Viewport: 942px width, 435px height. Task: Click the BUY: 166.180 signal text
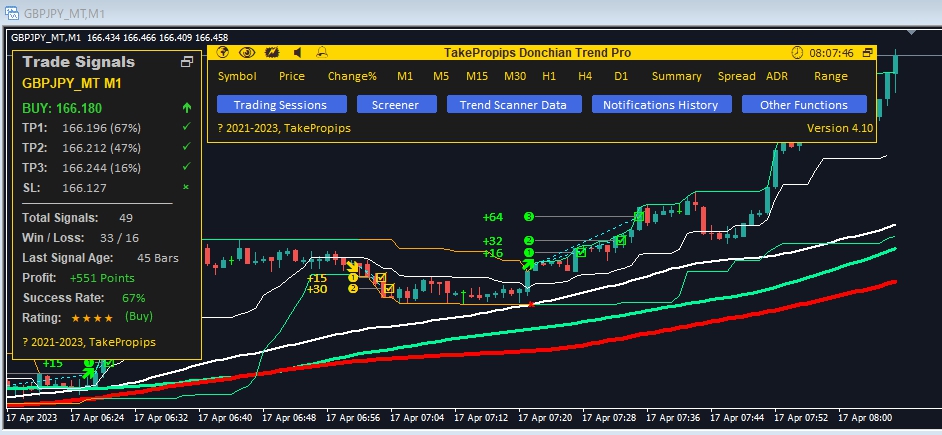[62, 109]
